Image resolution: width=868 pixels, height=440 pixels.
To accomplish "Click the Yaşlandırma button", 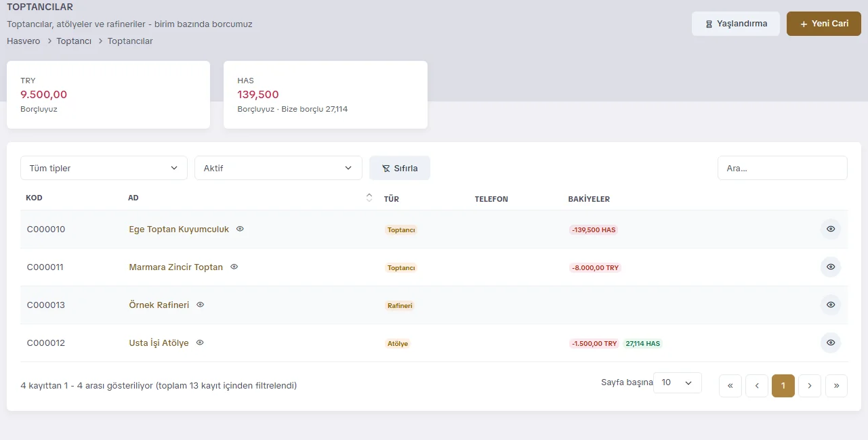I will pos(736,24).
